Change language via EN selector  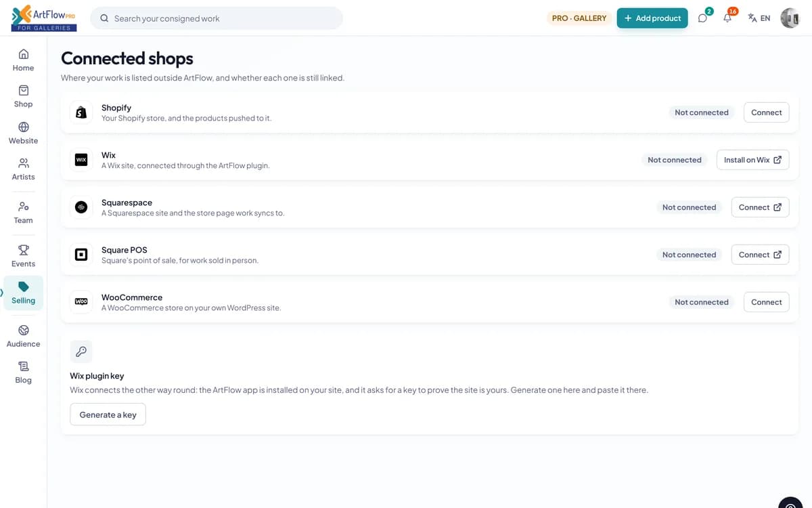pyautogui.click(x=759, y=18)
